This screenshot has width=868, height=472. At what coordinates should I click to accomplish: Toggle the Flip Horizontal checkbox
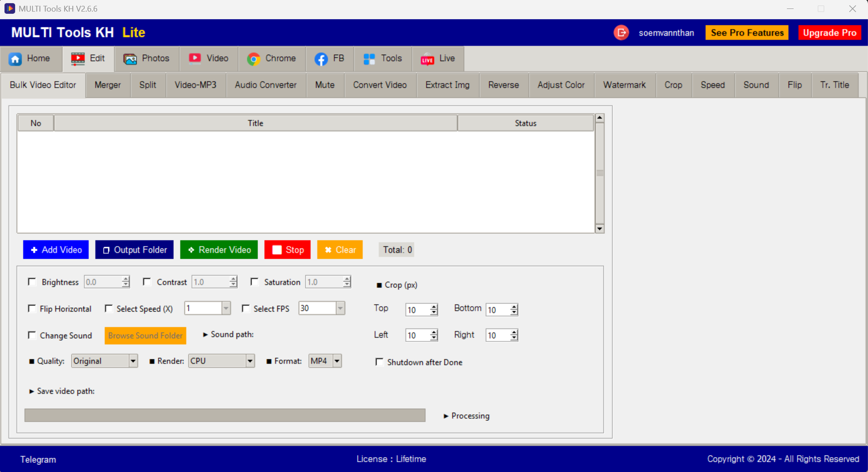pyautogui.click(x=32, y=309)
